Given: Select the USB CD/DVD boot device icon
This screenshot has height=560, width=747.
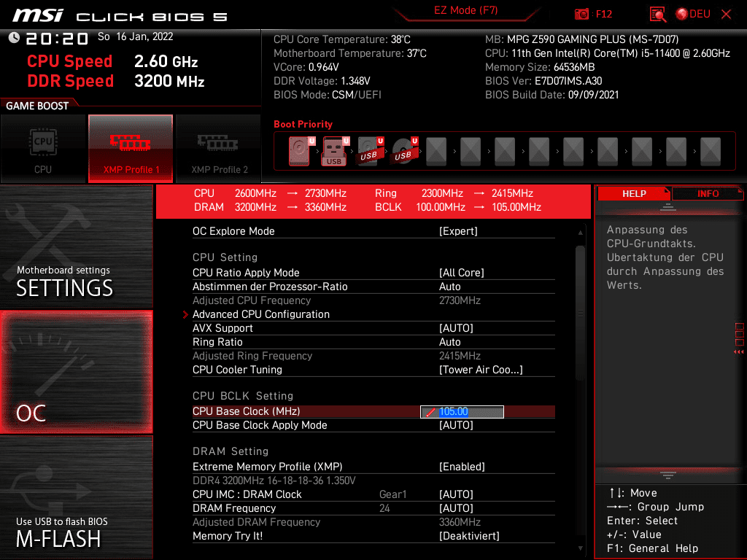Looking at the screenshot, I should tap(404, 151).
